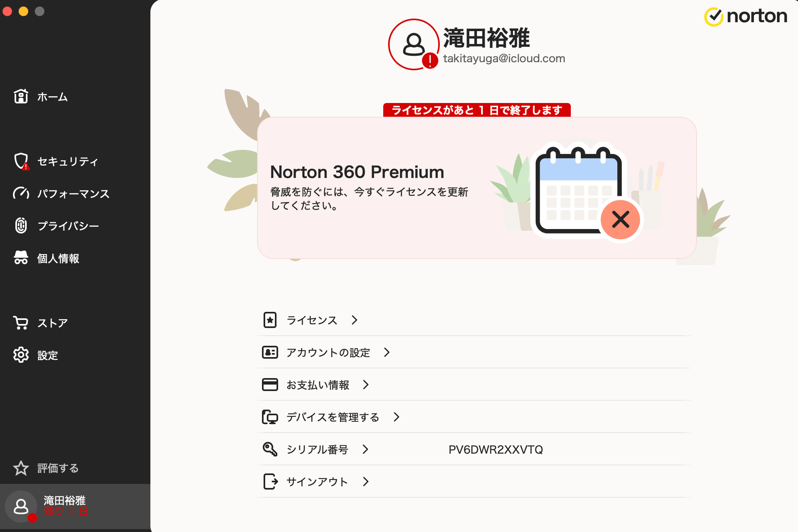Click サインアウト to sign out
This screenshot has height=532, width=798.
[317, 482]
